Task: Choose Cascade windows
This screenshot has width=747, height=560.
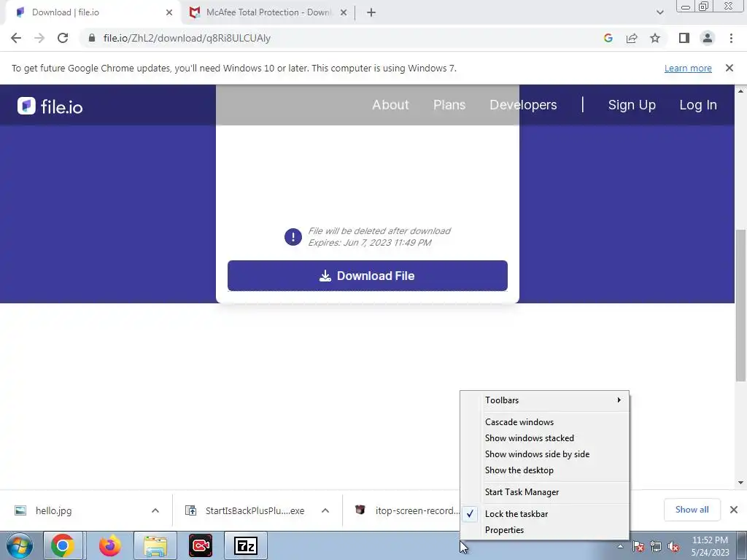Action: coord(544,422)
